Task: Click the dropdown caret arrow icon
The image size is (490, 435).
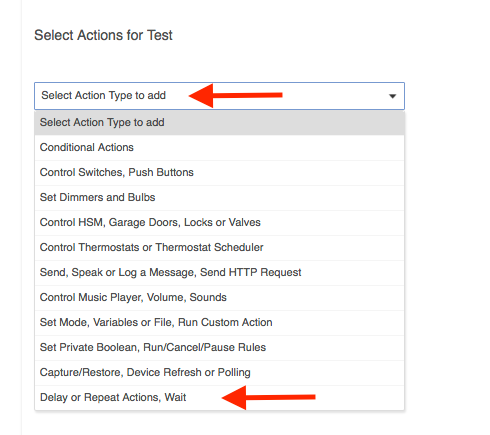Action: tap(392, 96)
